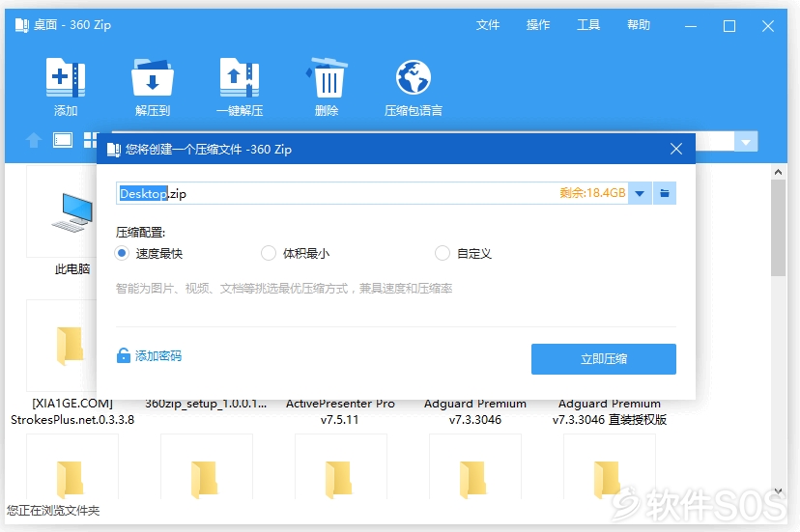Screen dimensions: 800x532
Task: Click the scrollbar down arrow
Action: (778, 491)
